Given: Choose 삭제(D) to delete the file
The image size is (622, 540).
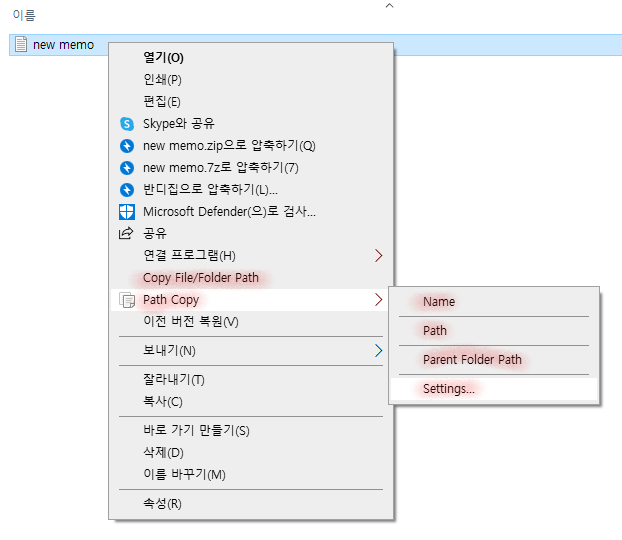Looking at the screenshot, I should [251, 453].
